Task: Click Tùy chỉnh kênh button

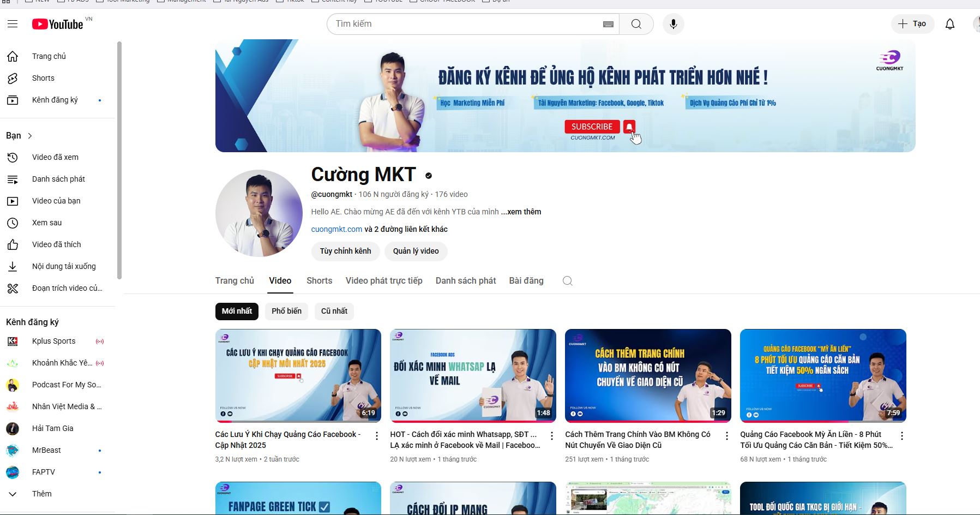Action: pos(345,251)
